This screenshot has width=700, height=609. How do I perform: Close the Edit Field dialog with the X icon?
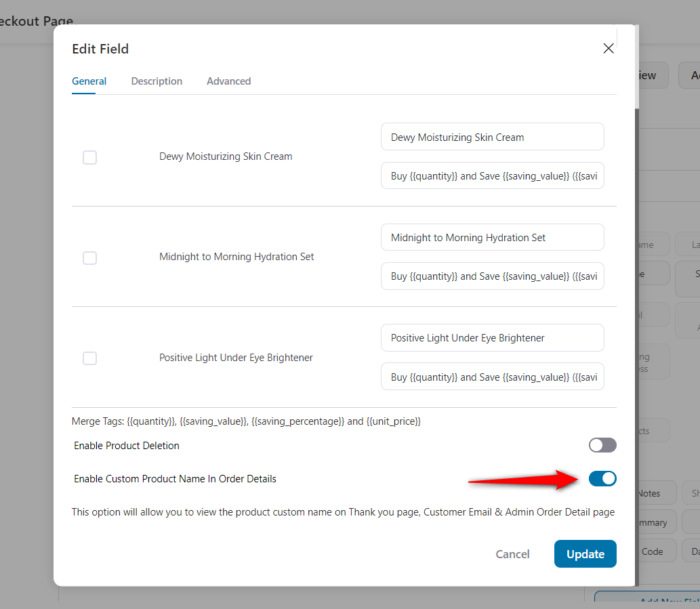tap(608, 48)
